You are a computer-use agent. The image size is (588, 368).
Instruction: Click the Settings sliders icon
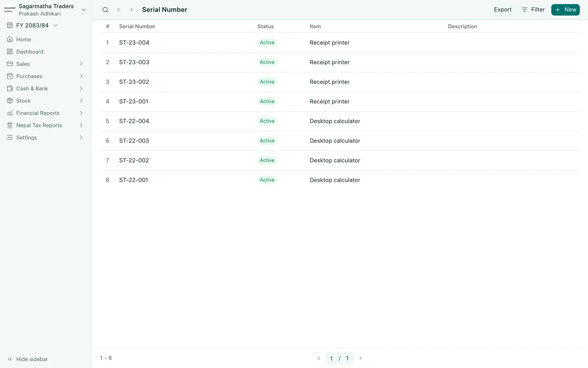10,137
